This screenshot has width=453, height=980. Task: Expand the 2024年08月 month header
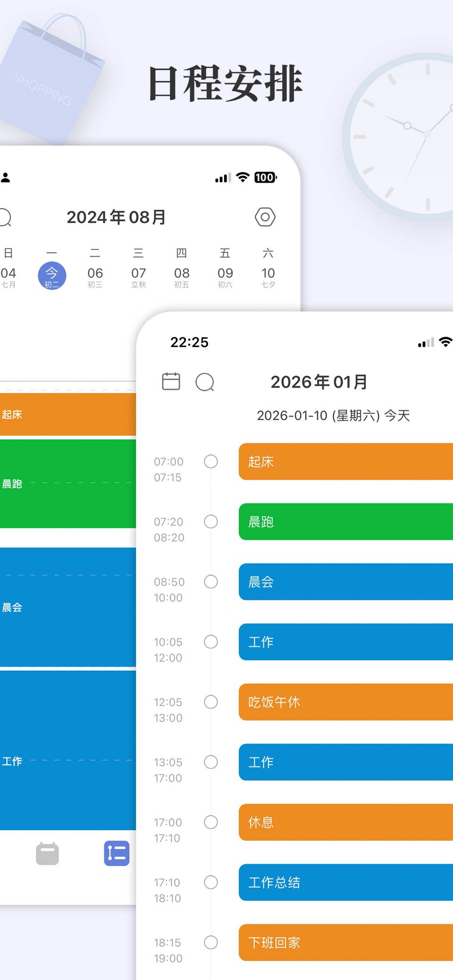coord(116,217)
